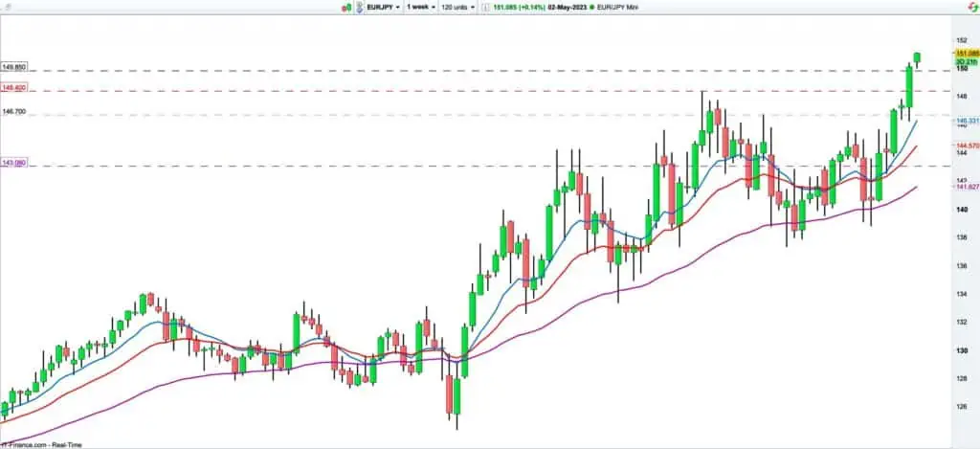The height and width of the screenshot is (449, 980).
Task: Click the 02-May-2023 date in the header
Action: click(x=566, y=8)
